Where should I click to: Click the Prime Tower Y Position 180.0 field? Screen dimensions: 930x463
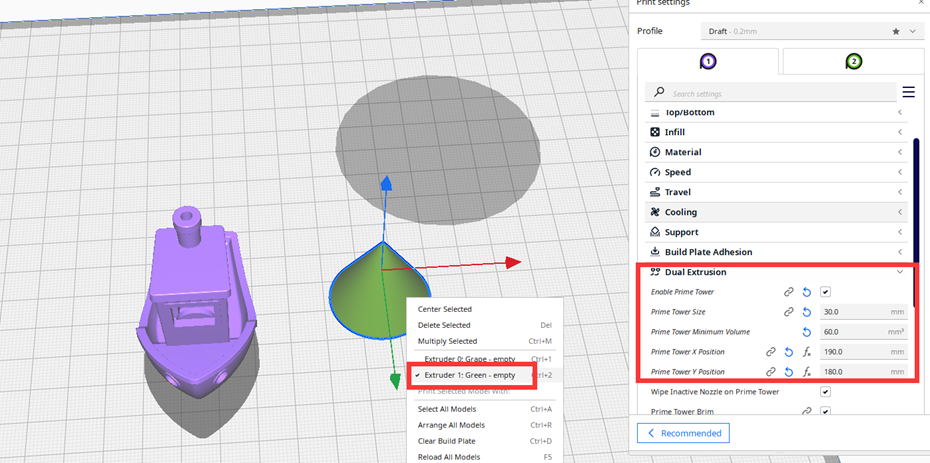pos(864,372)
